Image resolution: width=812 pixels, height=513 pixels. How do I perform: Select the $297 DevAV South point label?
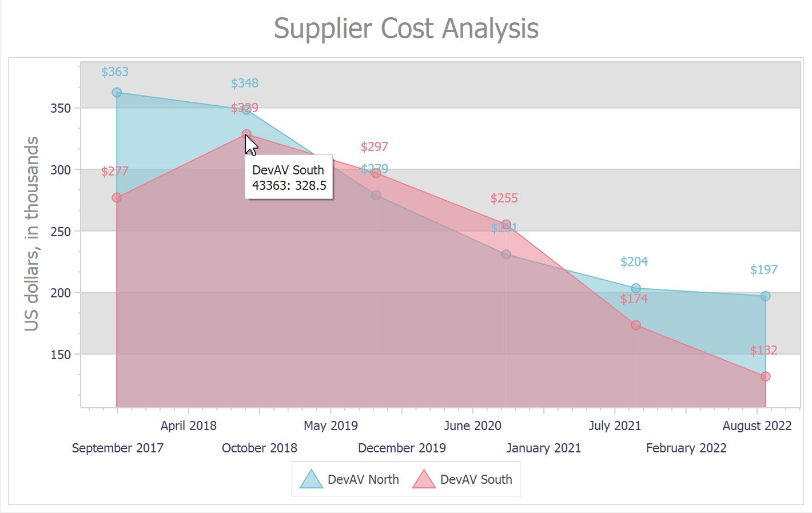375,147
